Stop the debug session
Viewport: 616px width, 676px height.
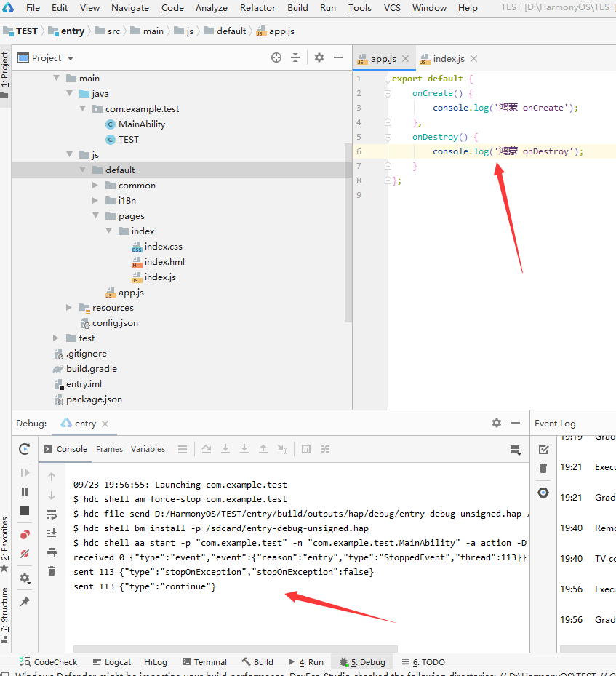click(25, 511)
